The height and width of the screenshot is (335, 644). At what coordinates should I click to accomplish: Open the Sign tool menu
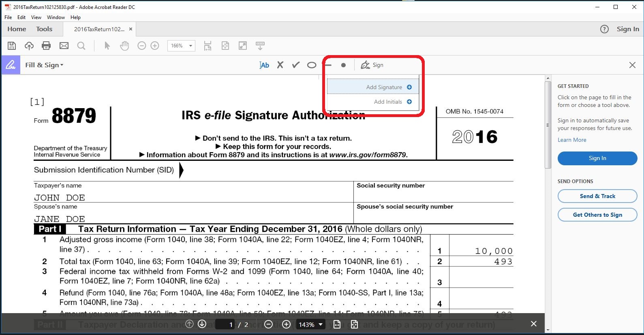[372, 65]
